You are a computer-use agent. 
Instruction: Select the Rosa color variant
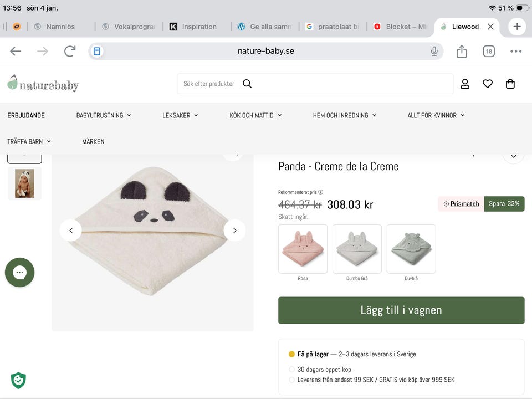coord(303,249)
